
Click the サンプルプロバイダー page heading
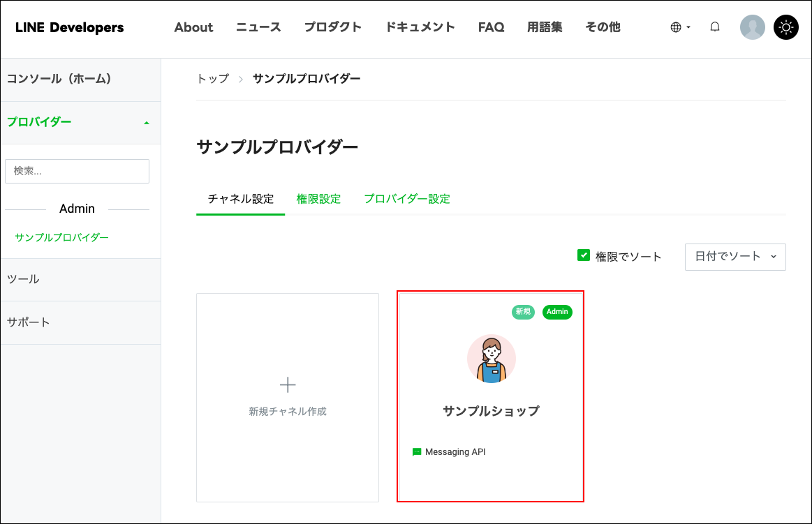coord(277,147)
